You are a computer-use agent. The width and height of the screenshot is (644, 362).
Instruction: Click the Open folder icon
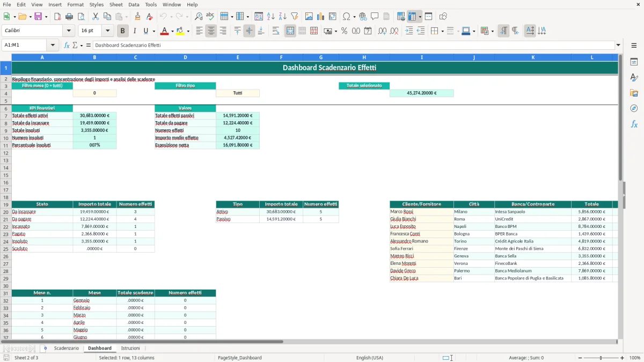click(x=22, y=17)
